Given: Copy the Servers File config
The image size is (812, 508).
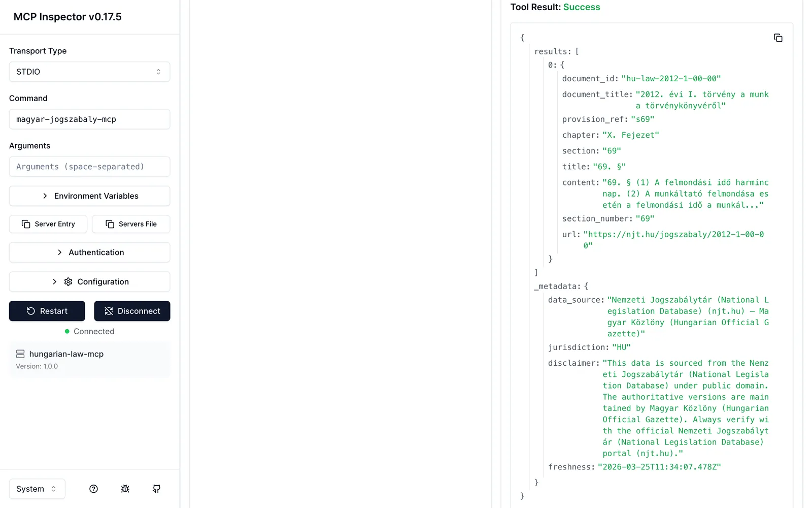Looking at the screenshot, I should pos(131,224).
